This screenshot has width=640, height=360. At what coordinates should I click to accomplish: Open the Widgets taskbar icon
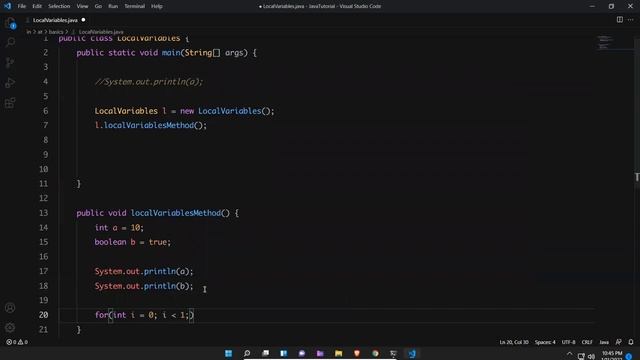coord(284,353)
